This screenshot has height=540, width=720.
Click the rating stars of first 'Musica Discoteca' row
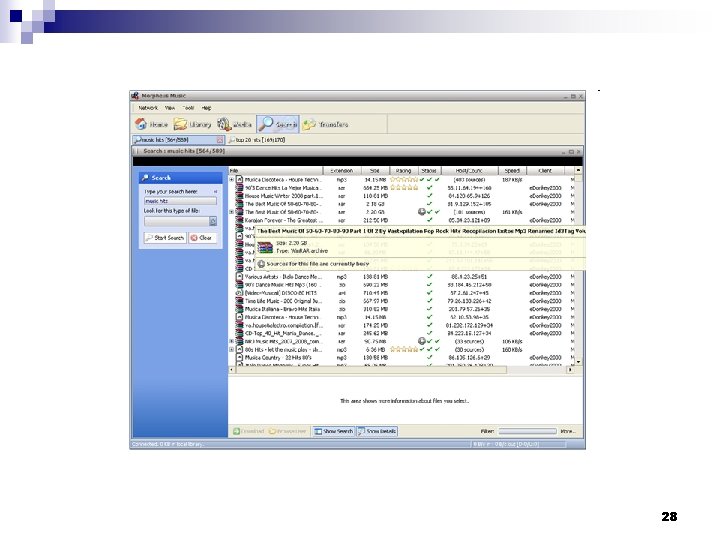click(404, 180)
